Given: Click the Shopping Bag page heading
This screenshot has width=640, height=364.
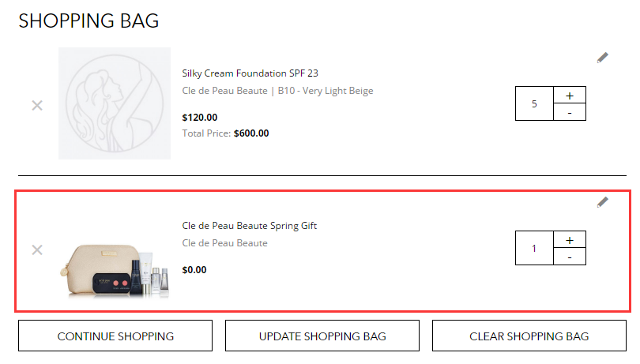Looking at the screenshot, I should pos(88,21).
